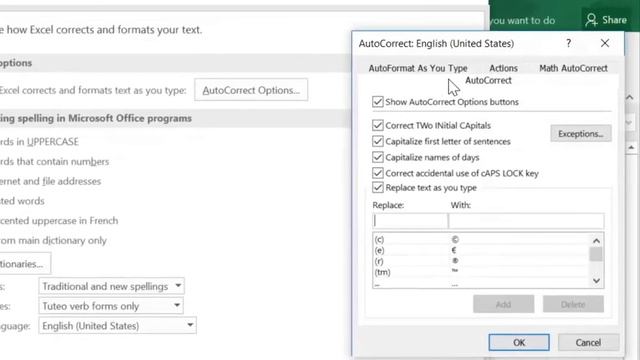Image resolution: width=640 pixels, height=360 pixels.
Task: Switch to Math AutoCorrect tab
Action: 573,68
